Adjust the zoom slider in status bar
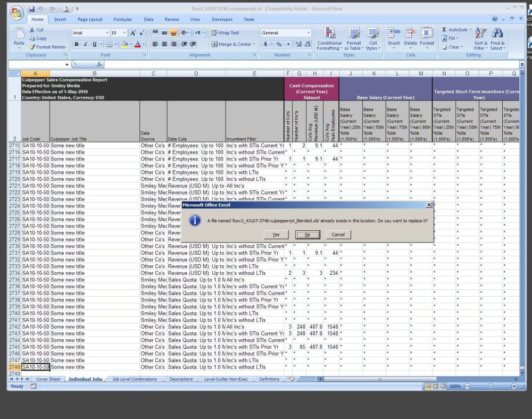The image size is (532, 419). [x=490, y=386]
